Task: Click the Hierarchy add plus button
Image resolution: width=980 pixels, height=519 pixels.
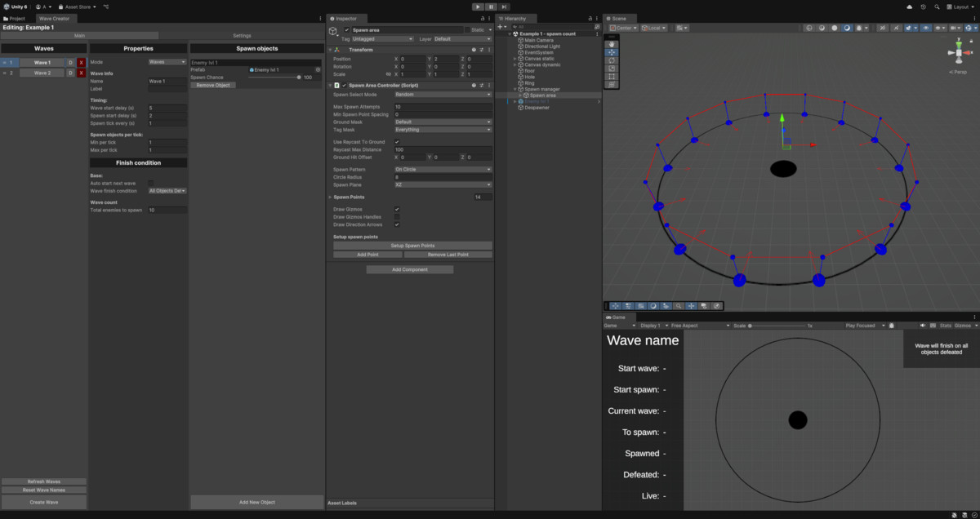Action: click(x=501, y=27)
